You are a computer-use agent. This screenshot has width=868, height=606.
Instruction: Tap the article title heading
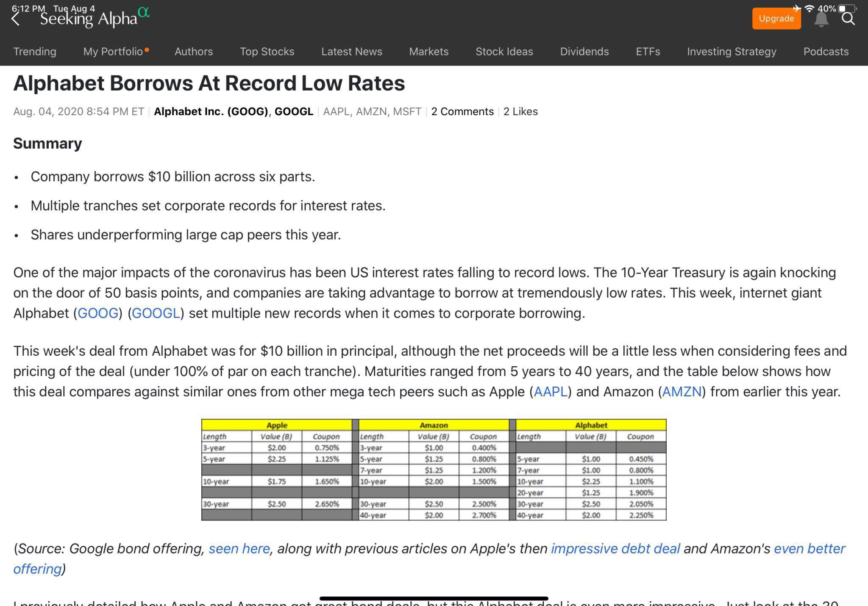[x=209, y=83]
